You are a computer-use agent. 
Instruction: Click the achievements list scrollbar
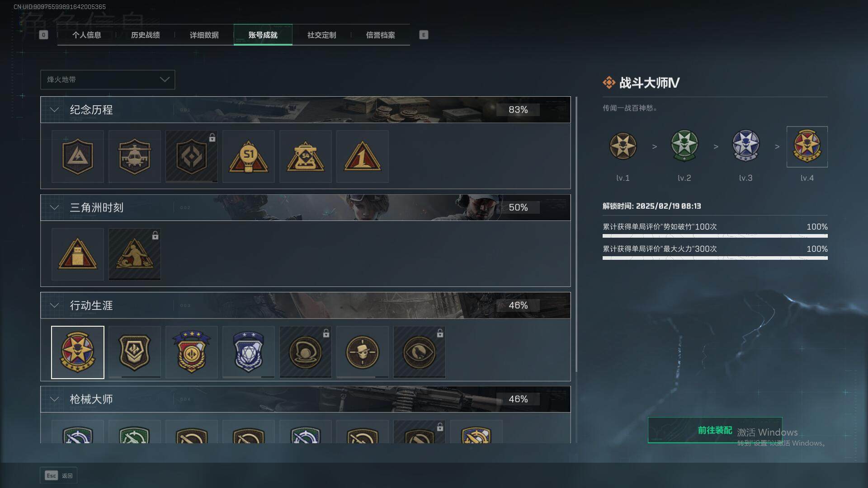click(576, 234)
